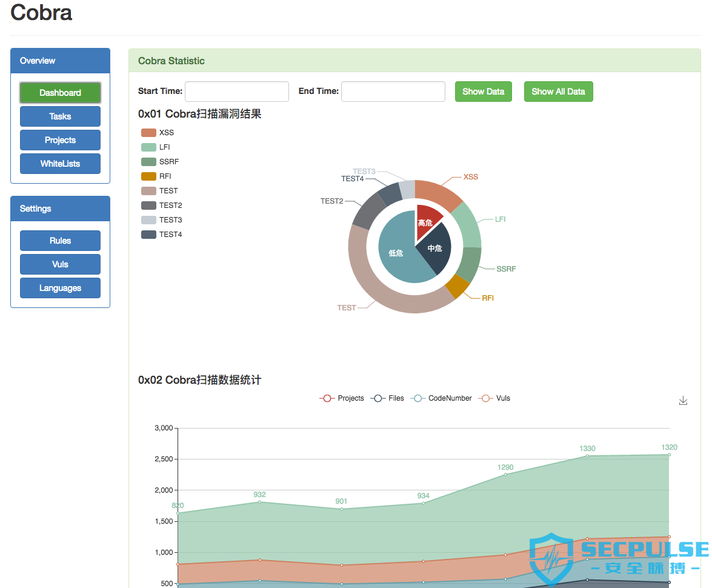Toggle TEST4 legend swatch
The image size is (712, 588).
tap(148, 235)
